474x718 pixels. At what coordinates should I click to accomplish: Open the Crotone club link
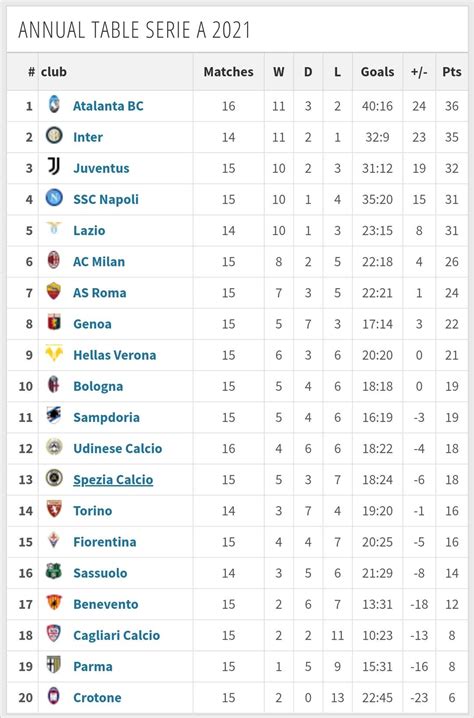(98, 697)
